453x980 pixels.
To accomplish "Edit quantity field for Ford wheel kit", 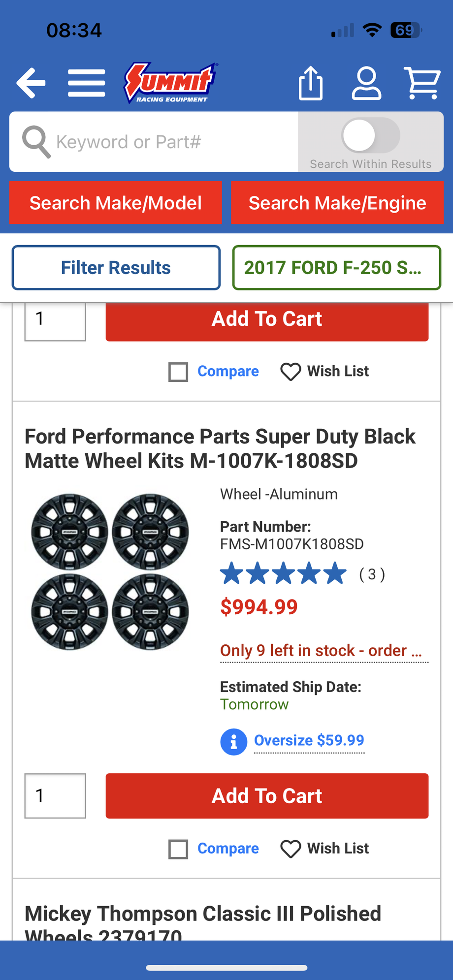I will [55, 796].
